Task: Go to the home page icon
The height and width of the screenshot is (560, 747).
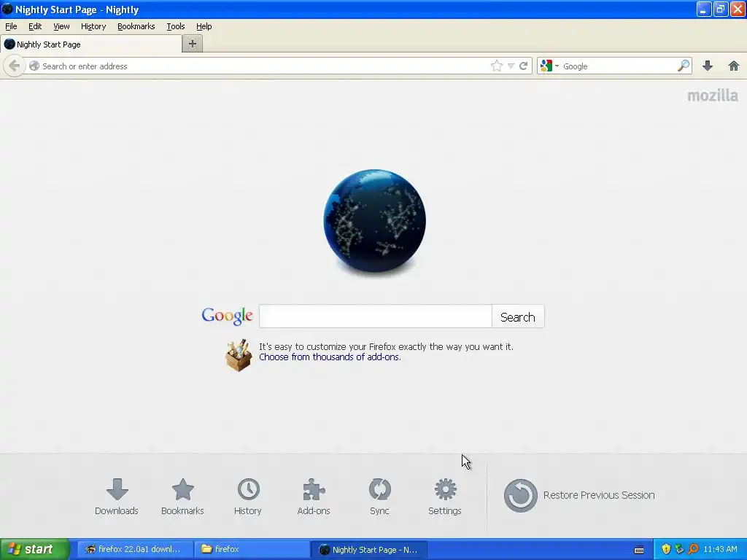Action: (734, 66)
